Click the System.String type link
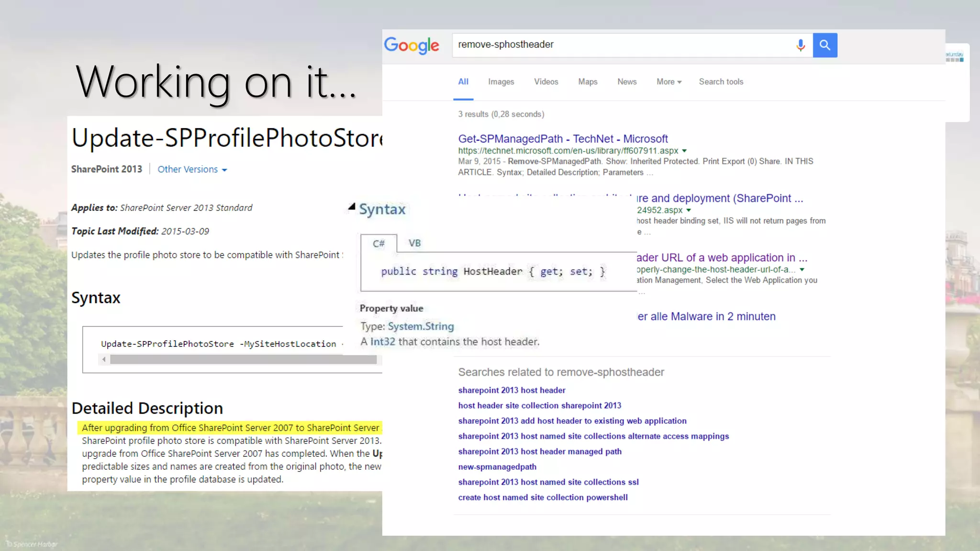The height and width of the screenshot is (551, 980). point(421,326)
